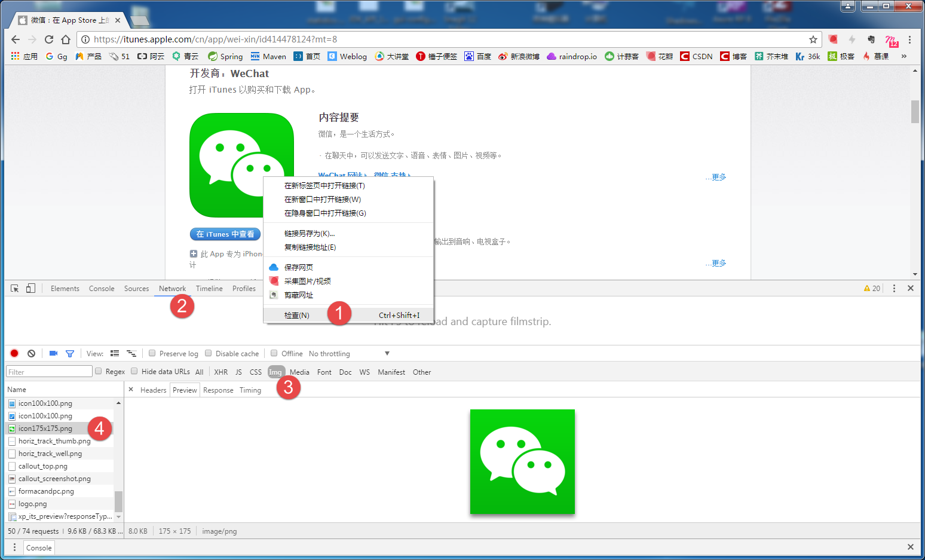
Task: Click the Evernote elephant extension icon
Action: point(871,39)
